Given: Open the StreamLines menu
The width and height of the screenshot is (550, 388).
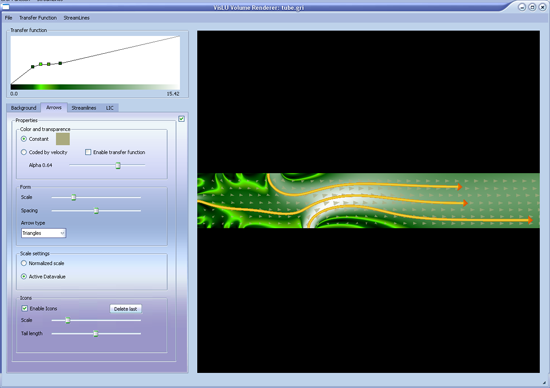Looking at the screenshot, I should point(76,18).
